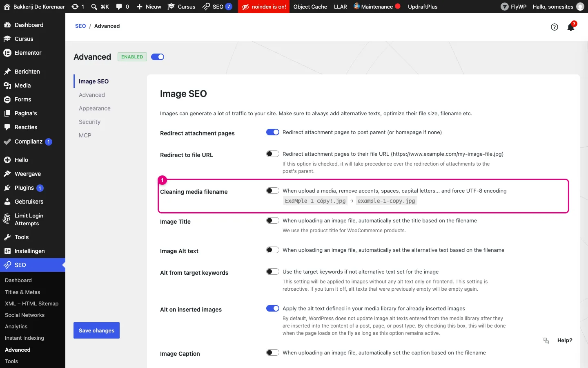Click the Weergave brush icon
588x368 pixels.
[x=7, y=174]
